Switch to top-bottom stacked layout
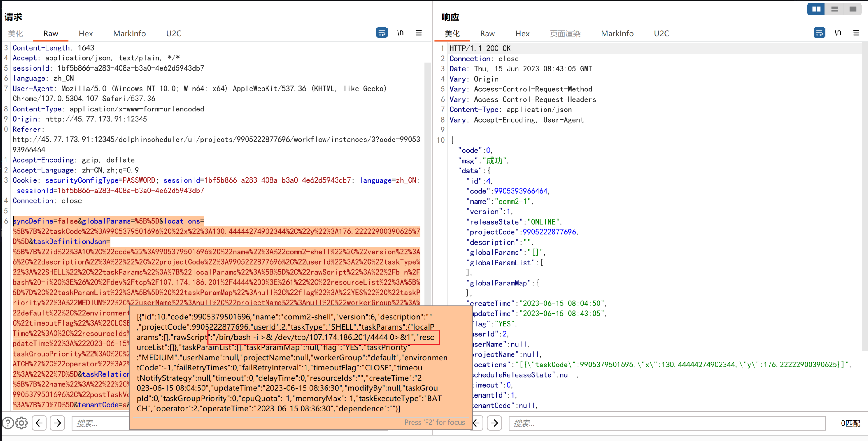This screenshot has width=868, height=441. point(834,9)
